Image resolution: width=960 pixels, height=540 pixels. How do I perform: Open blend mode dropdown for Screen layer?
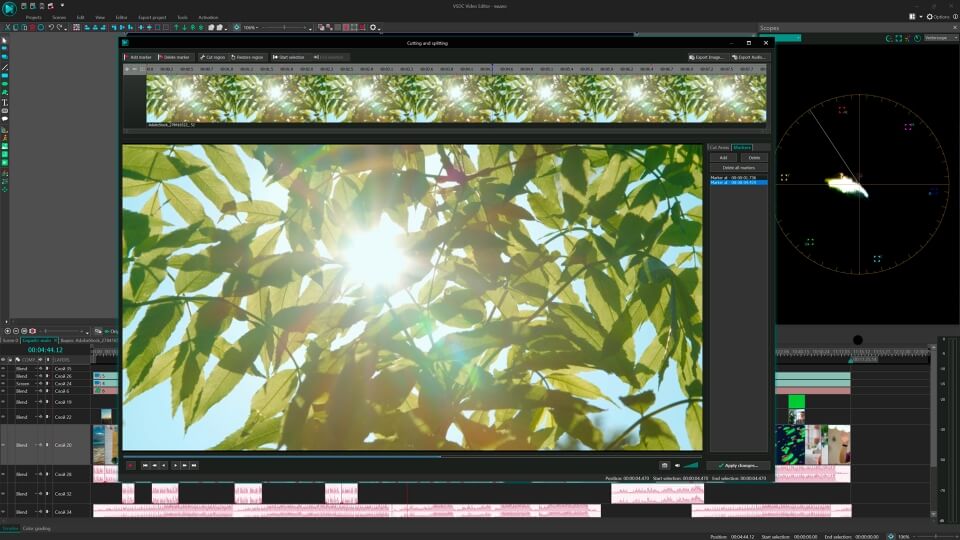[x=23, y=383]
